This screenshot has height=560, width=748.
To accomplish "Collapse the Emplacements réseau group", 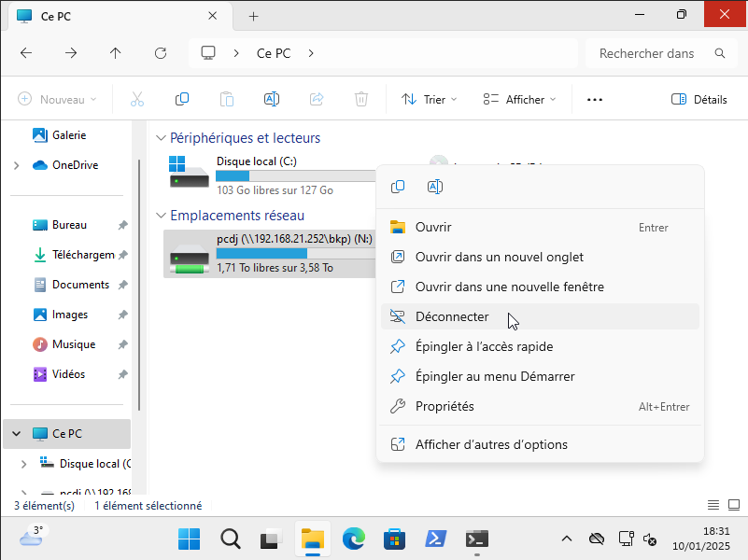I will 161,216.
